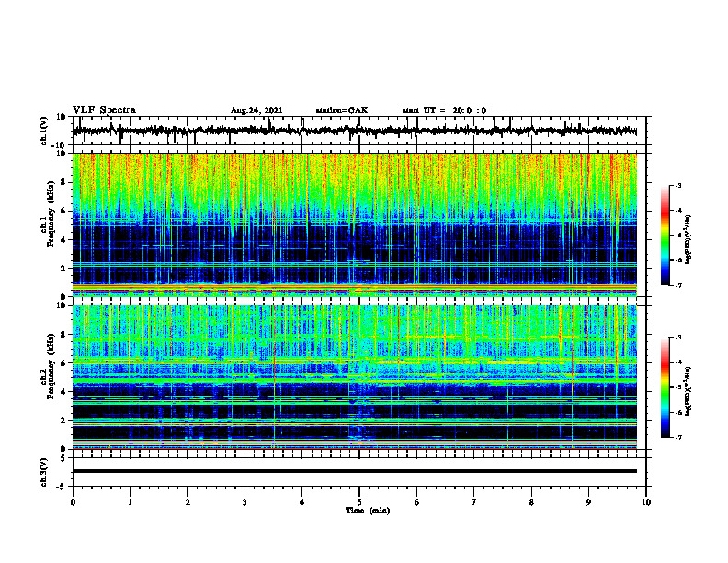The width and height of the screenshot is (728, 563).
Task: Click the log(PSD) unit label of upper color bar
Action: (x=688, y=239)
